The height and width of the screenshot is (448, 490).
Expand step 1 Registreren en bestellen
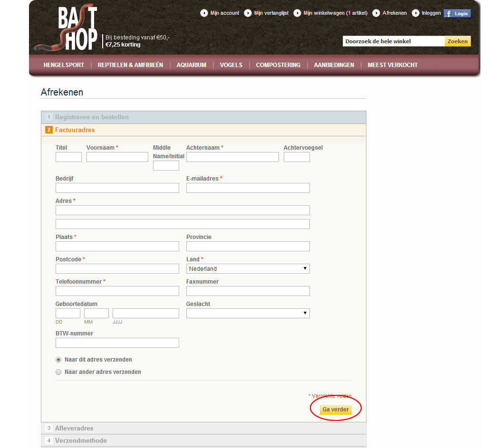pos(203,117)
